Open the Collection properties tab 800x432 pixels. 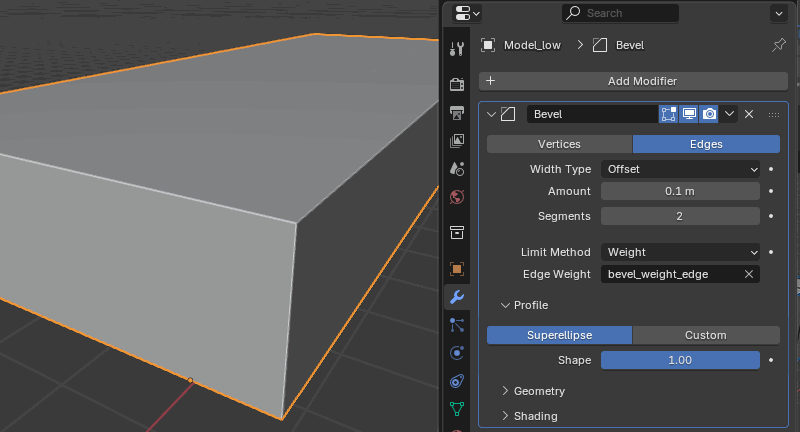point(457,233)
